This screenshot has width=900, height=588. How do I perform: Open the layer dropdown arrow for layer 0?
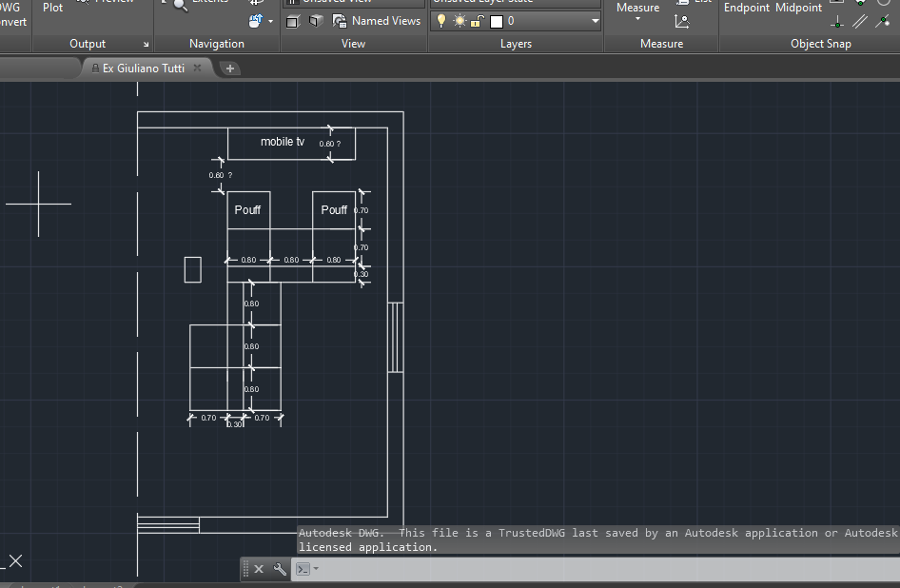[x=596, y=21]
